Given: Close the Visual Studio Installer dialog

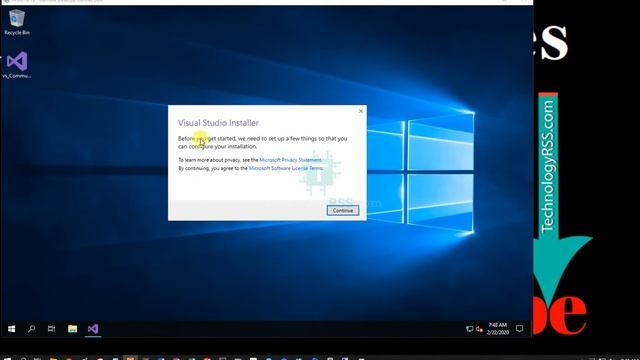Looking at the screenshot, I should click(360, 111).
